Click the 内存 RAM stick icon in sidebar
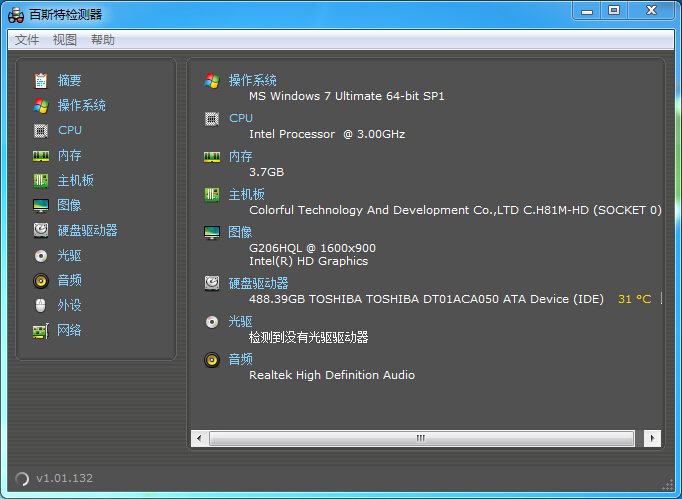Image resolution: width=682 pixels, height=499 pixels. pyautogui.click(x=41, y=156)
